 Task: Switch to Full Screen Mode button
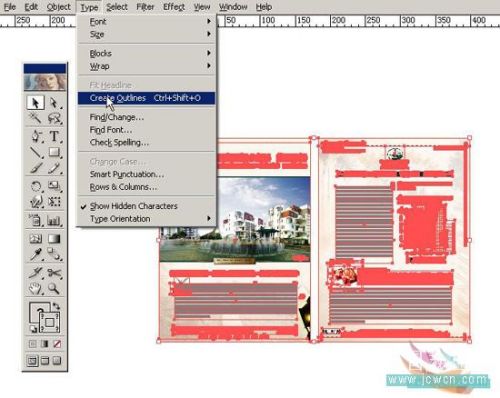point(57,361)
